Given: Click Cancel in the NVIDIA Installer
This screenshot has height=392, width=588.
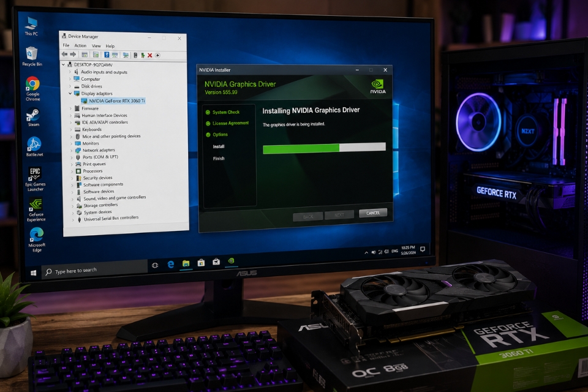Looking at the screenshot, I should 373,213.
